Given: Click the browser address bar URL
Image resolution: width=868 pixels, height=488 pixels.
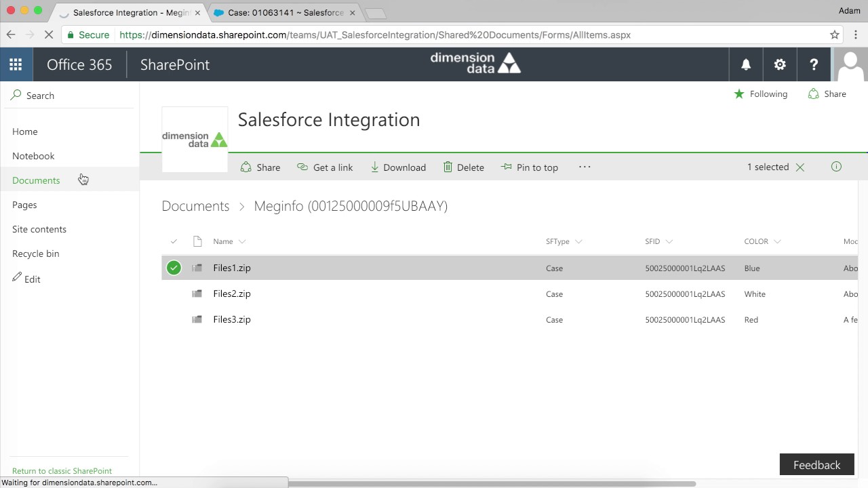Looking at the screenshot, I should point(375,35).
